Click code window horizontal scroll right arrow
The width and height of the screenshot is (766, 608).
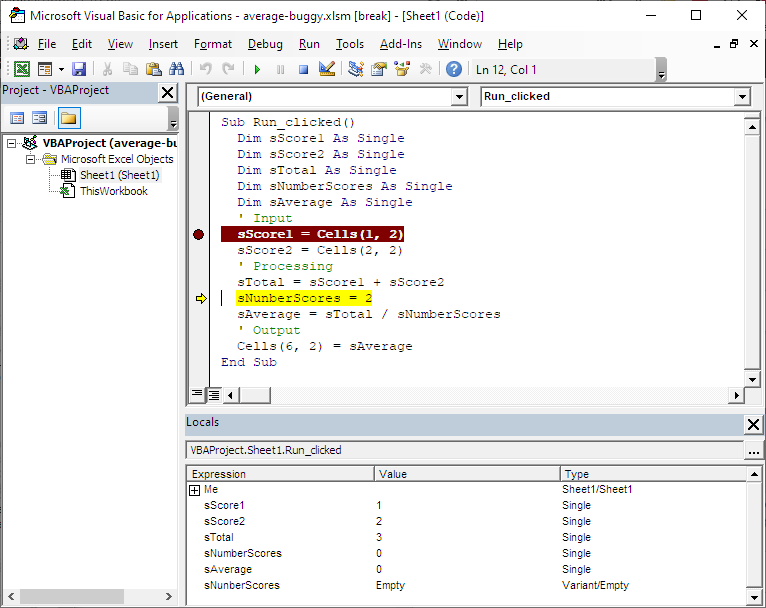click(x=736, y=395)
